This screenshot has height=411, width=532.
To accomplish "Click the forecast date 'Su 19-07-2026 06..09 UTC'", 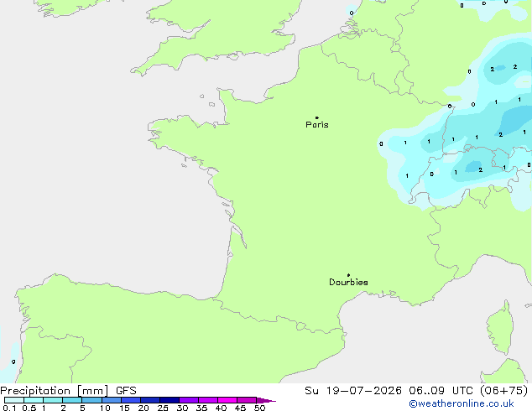I will click(x=389, y=391).
